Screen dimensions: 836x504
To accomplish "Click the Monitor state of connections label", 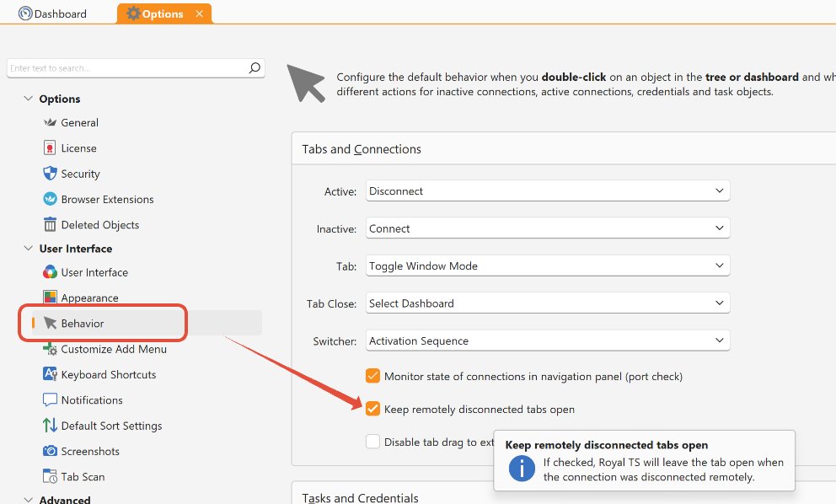I will click(533, 377).
